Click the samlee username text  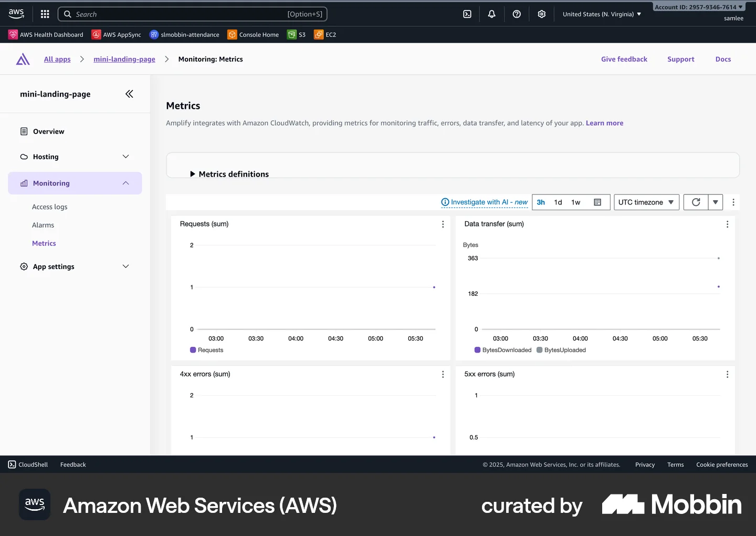733,18
